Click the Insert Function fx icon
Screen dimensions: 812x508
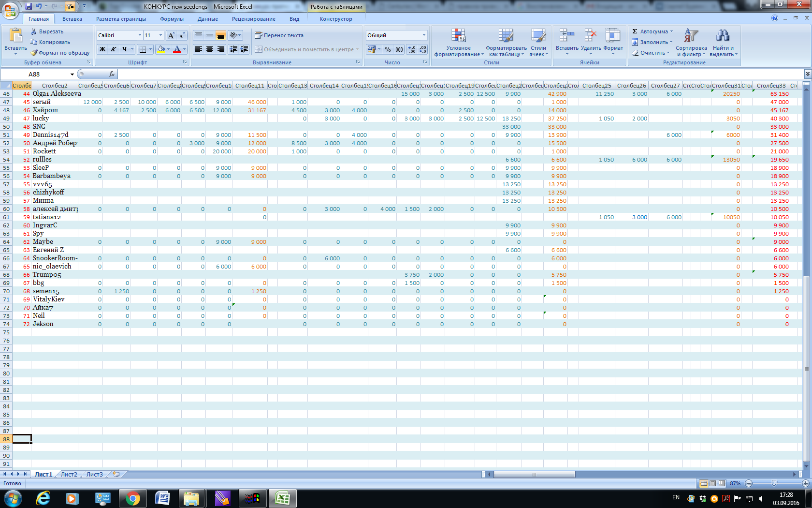[x=112, y=74]
